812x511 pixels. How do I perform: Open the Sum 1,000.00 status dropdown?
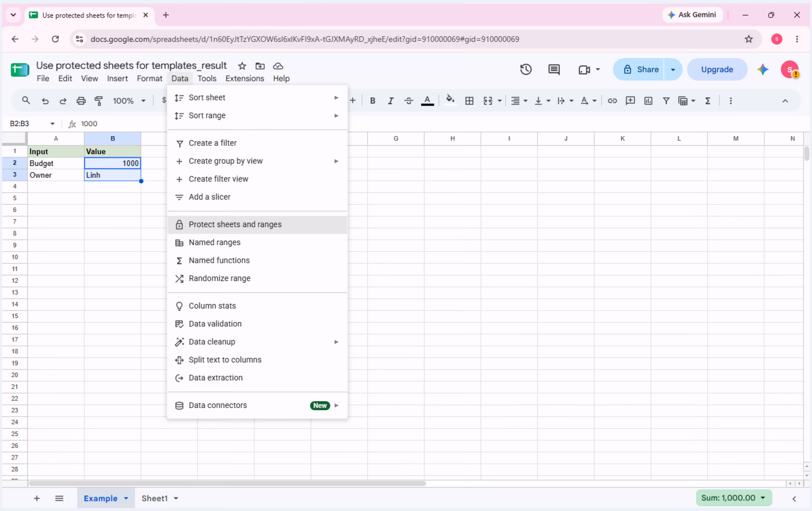pyautogui.click(x=734, y=498)
